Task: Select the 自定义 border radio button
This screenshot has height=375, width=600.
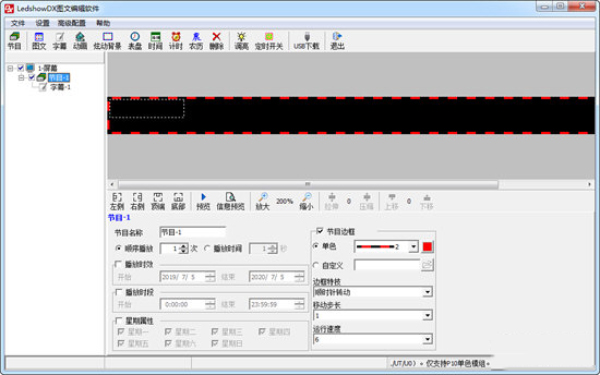Action: click(316, 265)
